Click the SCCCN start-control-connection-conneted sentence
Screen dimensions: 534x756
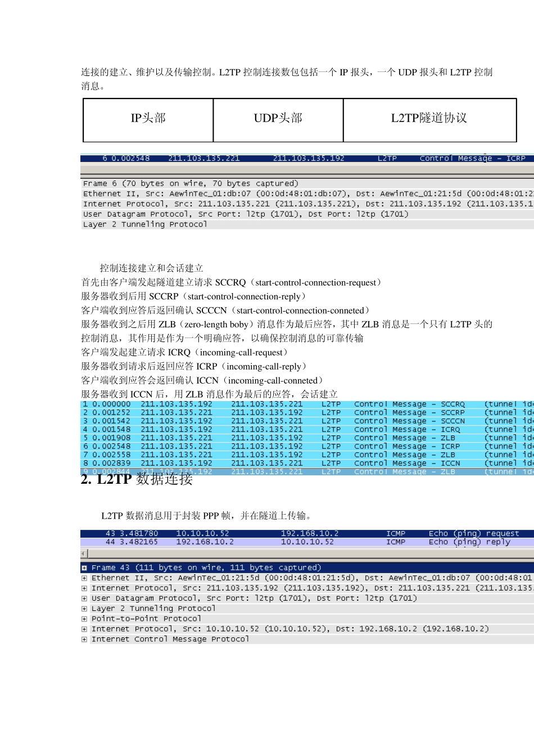coord(227,310)
